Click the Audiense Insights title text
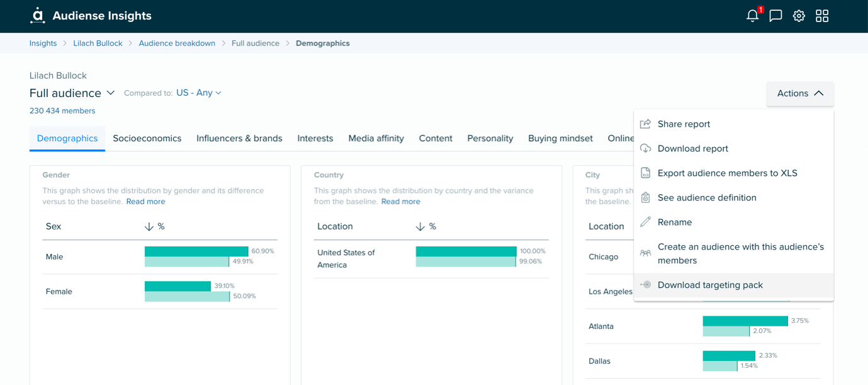 coord(102,16)
